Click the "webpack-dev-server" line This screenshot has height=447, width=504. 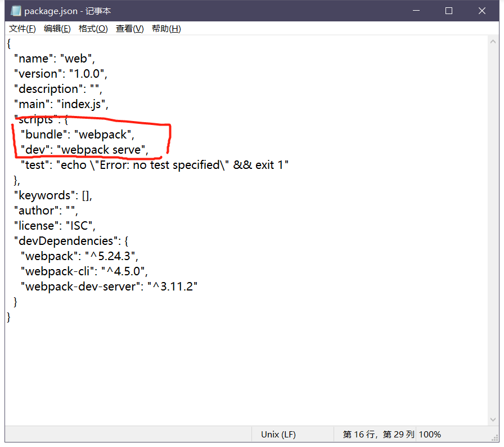click(x=109, y=287)
